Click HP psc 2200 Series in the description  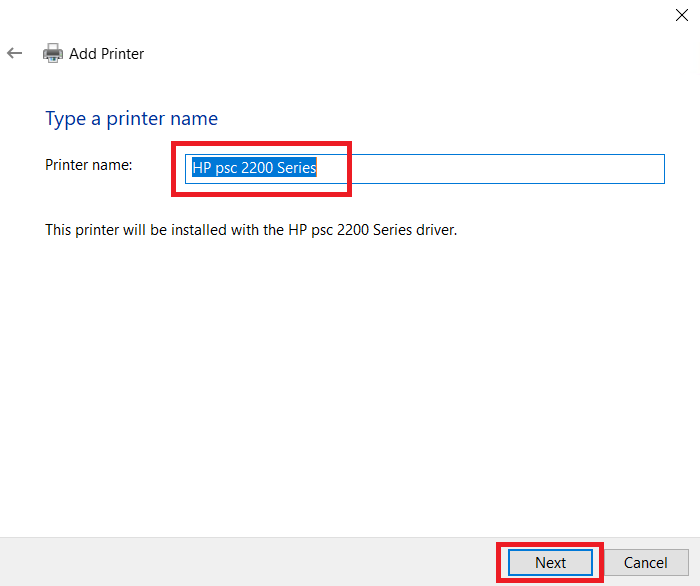point(348,230)
